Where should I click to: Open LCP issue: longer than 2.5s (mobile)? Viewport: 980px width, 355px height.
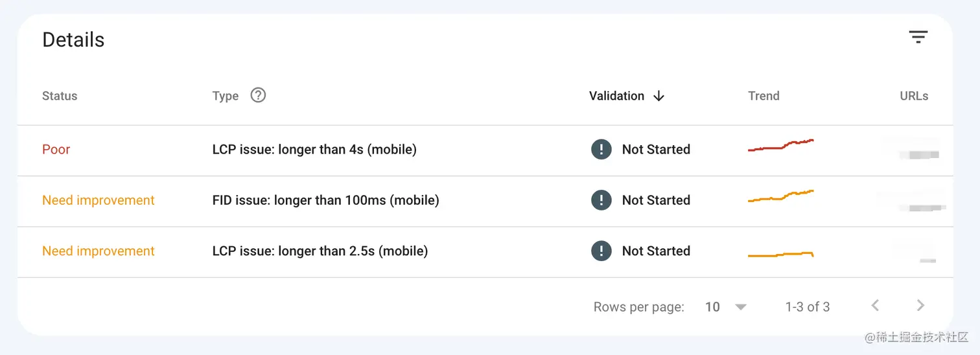click(320, 251)
